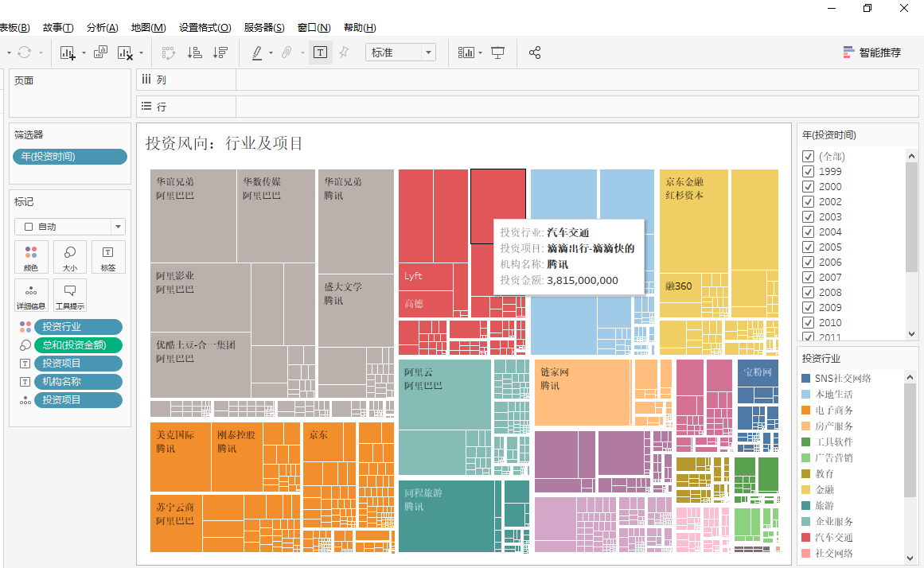Open presentation mode icon
This screenshot has height=568, width=924.
coord(498,53)
